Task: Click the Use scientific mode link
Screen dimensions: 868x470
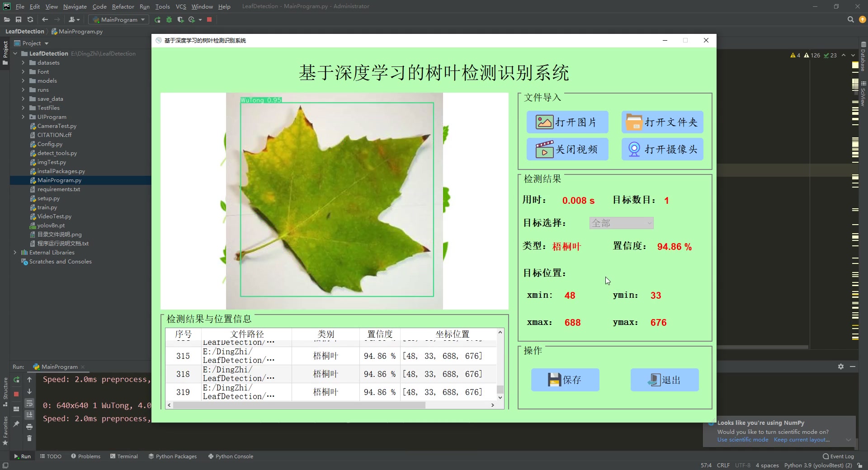Action: 742,439
